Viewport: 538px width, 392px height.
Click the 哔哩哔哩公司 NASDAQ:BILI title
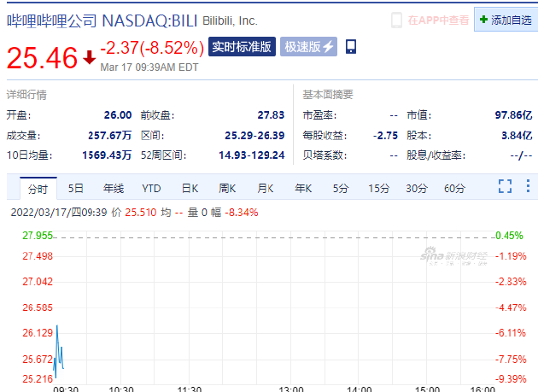(102, 20)
